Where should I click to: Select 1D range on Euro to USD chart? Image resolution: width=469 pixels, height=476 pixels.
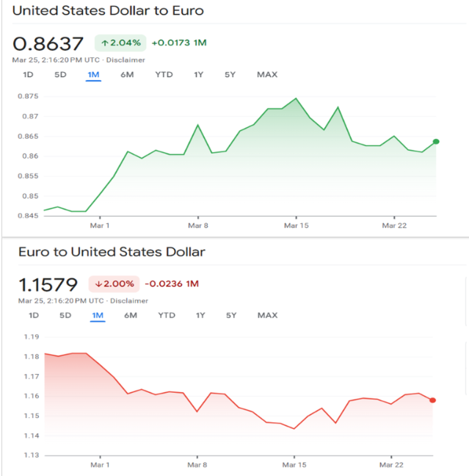click(x=34, y=315)
